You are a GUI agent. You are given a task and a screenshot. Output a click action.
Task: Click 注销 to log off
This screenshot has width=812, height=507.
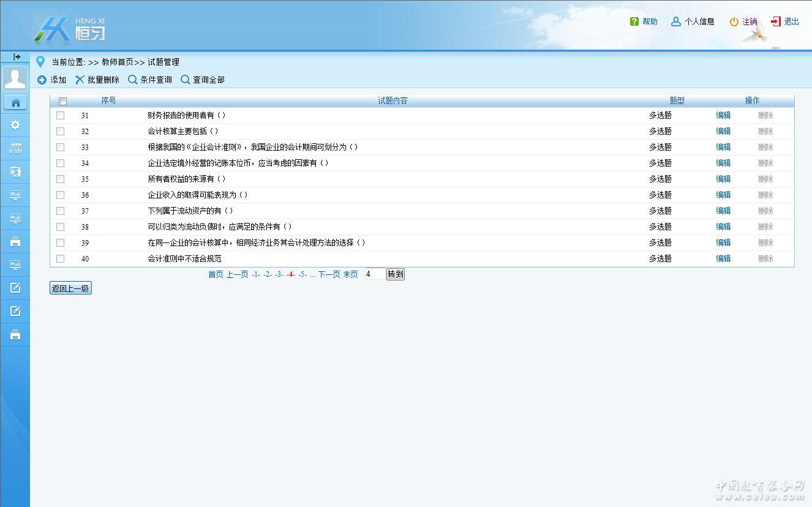coord(743,21)
